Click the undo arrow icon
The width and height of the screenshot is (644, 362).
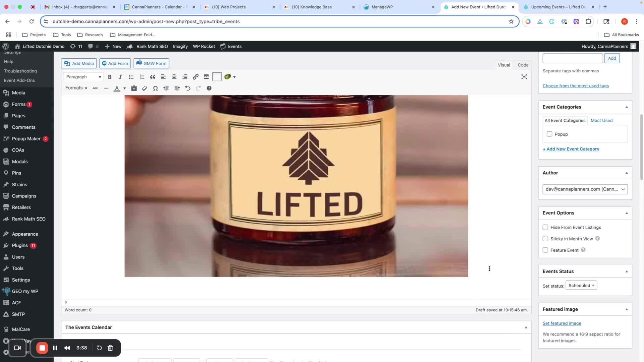coord(187,88)
